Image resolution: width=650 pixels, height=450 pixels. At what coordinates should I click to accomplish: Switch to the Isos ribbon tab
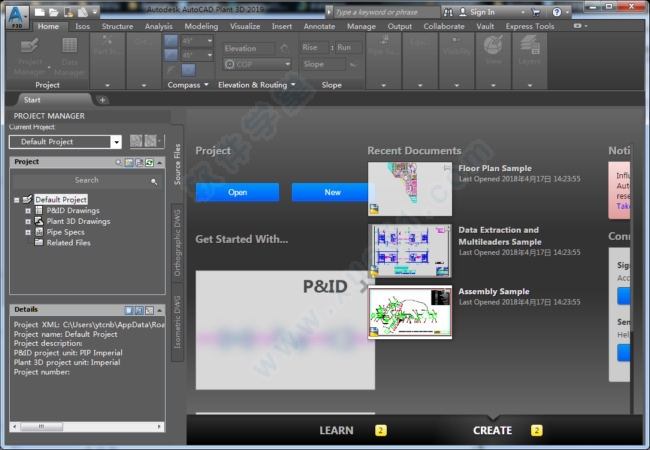82,26
